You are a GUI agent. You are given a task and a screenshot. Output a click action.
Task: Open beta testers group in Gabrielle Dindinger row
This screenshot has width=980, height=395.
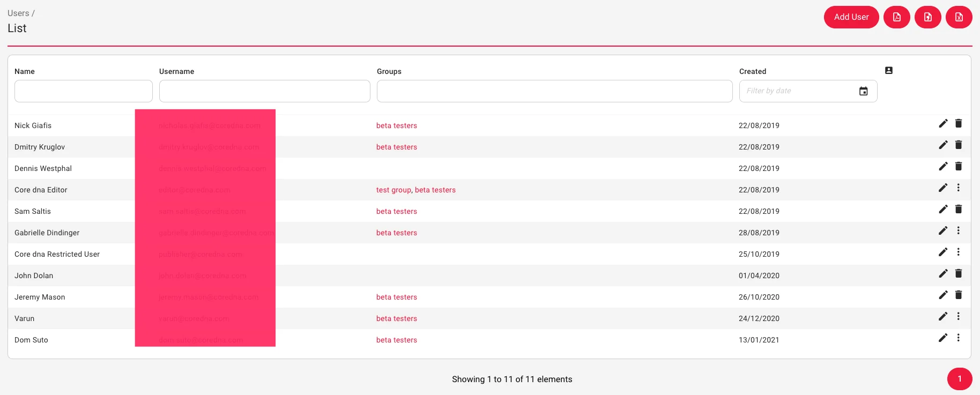coord(397,233)
